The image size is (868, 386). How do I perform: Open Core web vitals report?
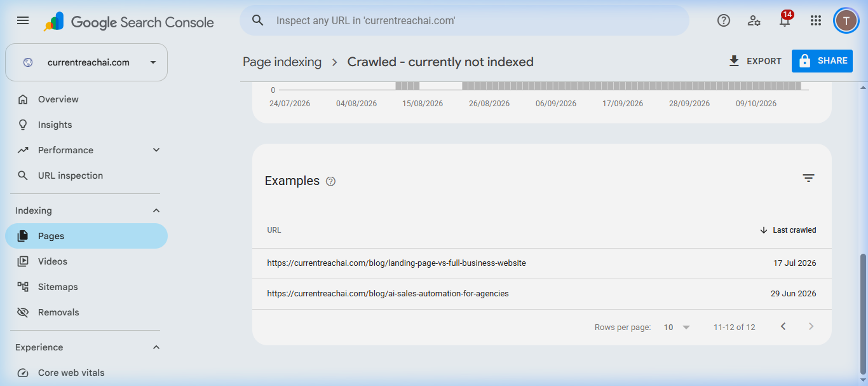click(86, 373)
